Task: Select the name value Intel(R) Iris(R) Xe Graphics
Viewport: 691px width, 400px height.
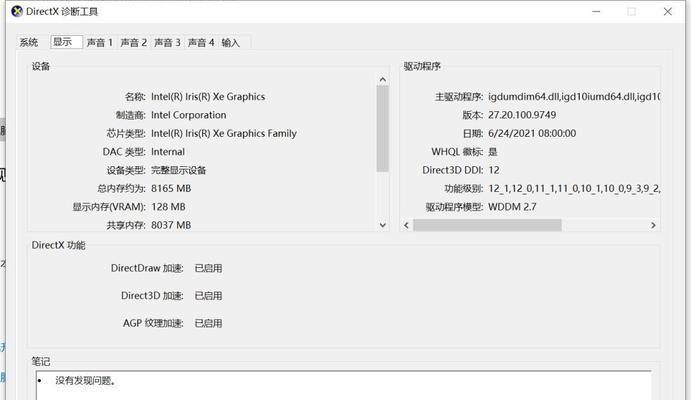Action: coord(208,96)
